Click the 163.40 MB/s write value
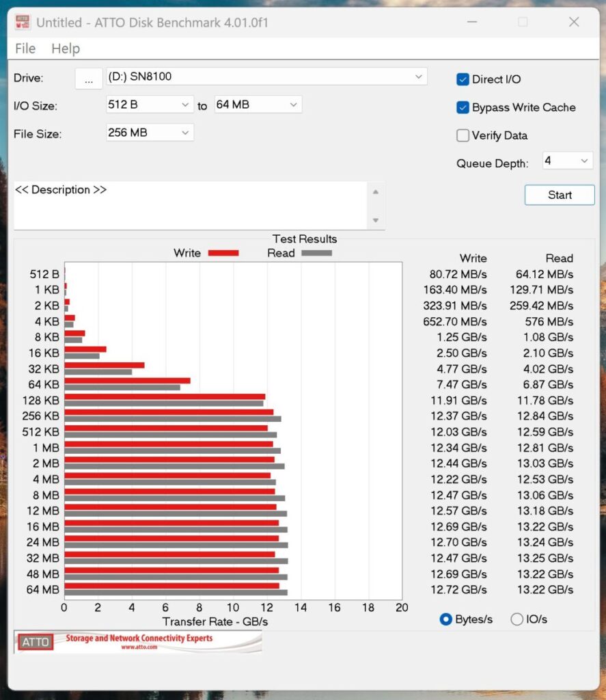Screen dimensions: 606x700 pos(455,290)
